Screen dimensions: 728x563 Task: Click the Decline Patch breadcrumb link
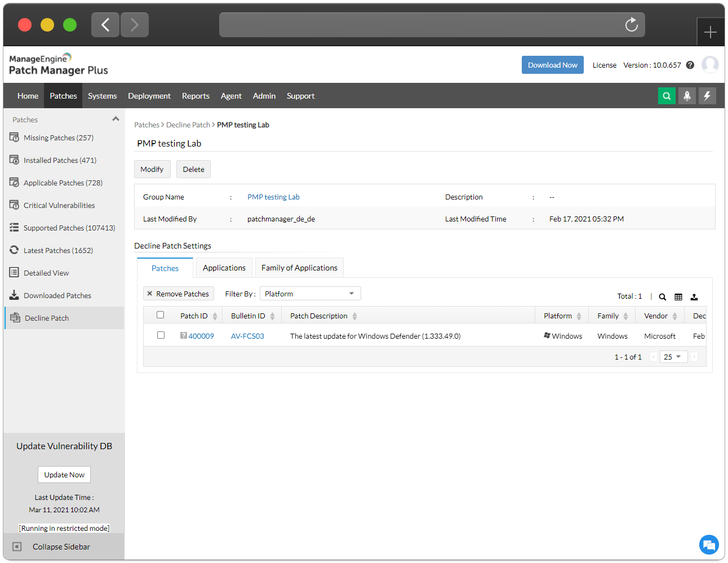188,125
